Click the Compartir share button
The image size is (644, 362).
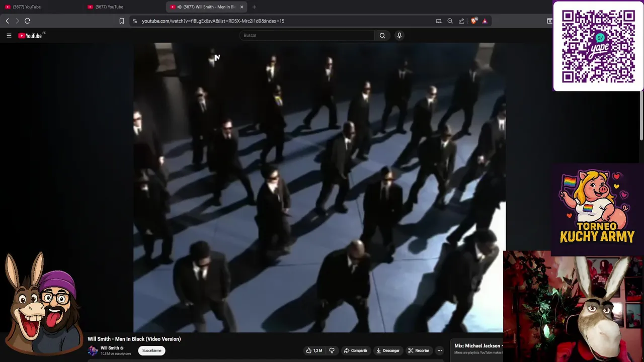click(355, 350)
